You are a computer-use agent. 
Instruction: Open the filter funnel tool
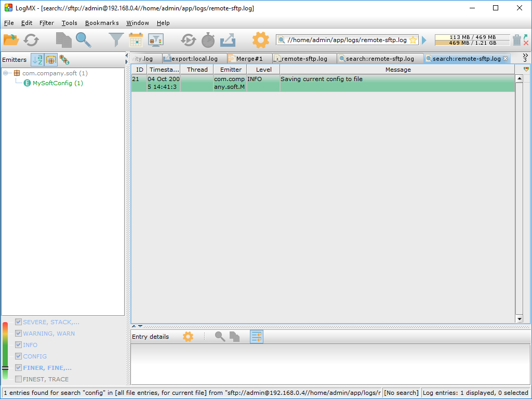[116, 40]
